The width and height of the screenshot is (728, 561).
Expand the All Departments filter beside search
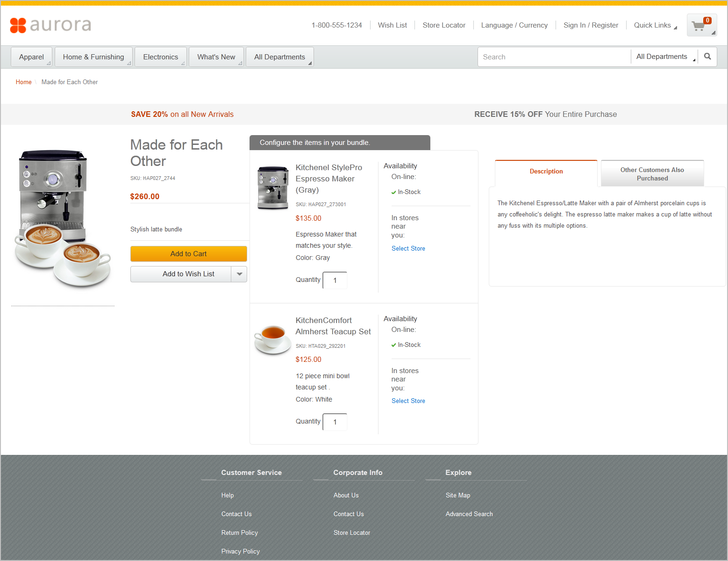click(664, 57)
